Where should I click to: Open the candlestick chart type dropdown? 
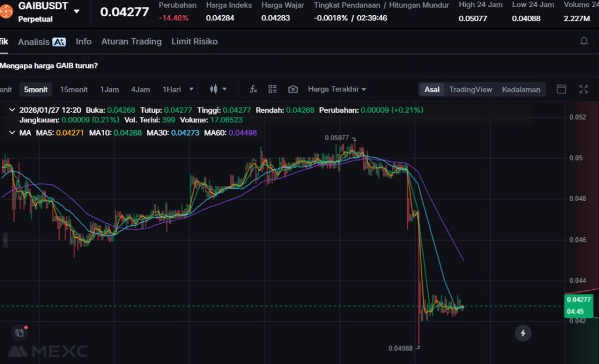tap(218, 89)
